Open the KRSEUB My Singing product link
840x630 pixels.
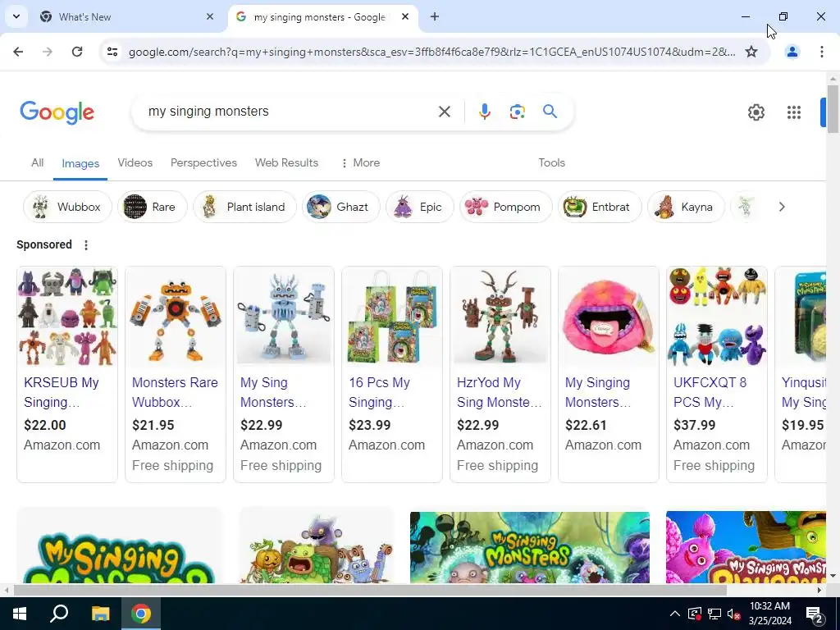[62, 392]
